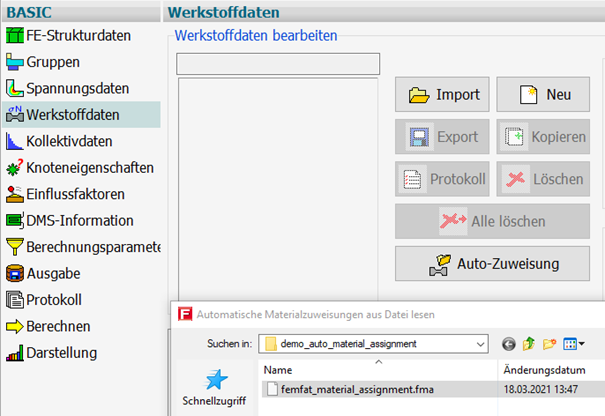Select the Spannungsdaten icon in sidebar
605x416 pixels.
(15, 88)
